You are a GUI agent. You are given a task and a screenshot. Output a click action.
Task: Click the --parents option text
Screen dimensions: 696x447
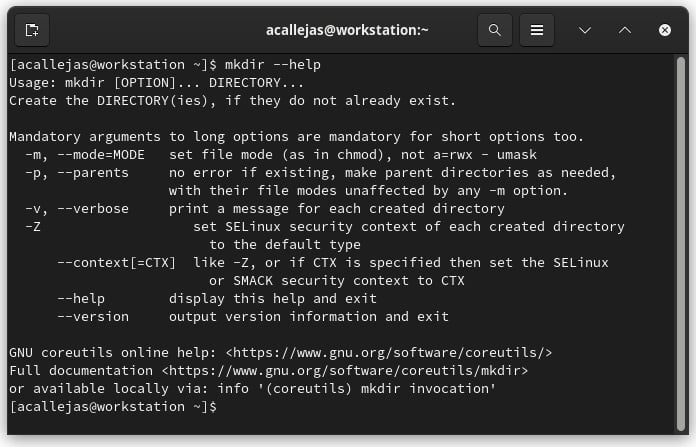[93, 173]
